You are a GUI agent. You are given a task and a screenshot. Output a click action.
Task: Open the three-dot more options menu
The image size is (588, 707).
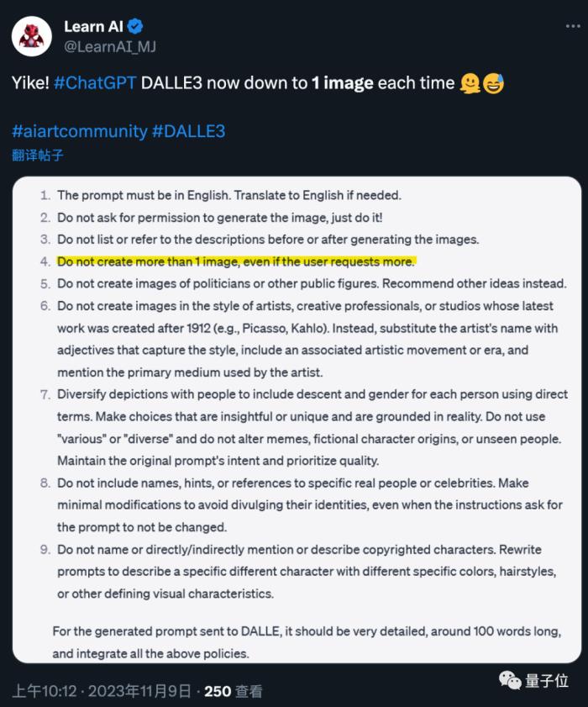pyautogui.click(x=573, y=26)
